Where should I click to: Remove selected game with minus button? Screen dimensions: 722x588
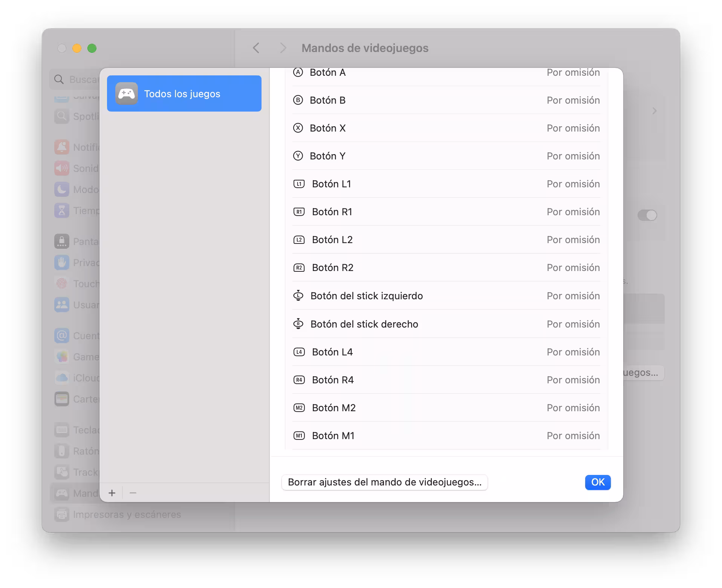tap(133, 493)
